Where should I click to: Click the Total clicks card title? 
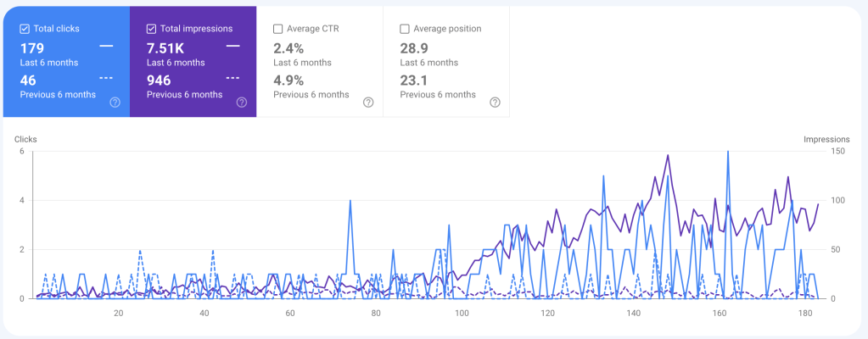57,29
